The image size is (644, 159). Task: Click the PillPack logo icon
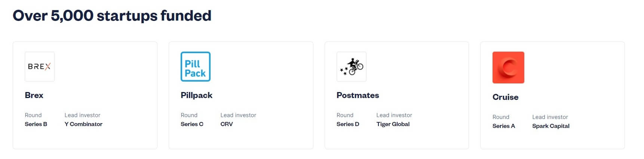coord(195,67)
